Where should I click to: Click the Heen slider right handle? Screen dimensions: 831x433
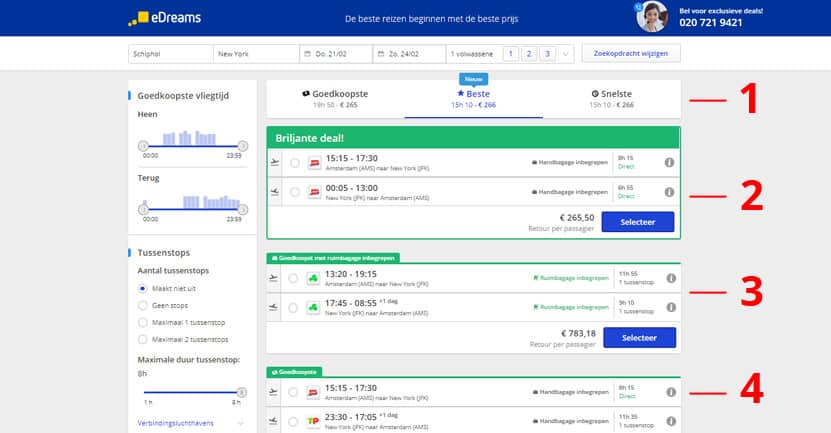point(243,146)
